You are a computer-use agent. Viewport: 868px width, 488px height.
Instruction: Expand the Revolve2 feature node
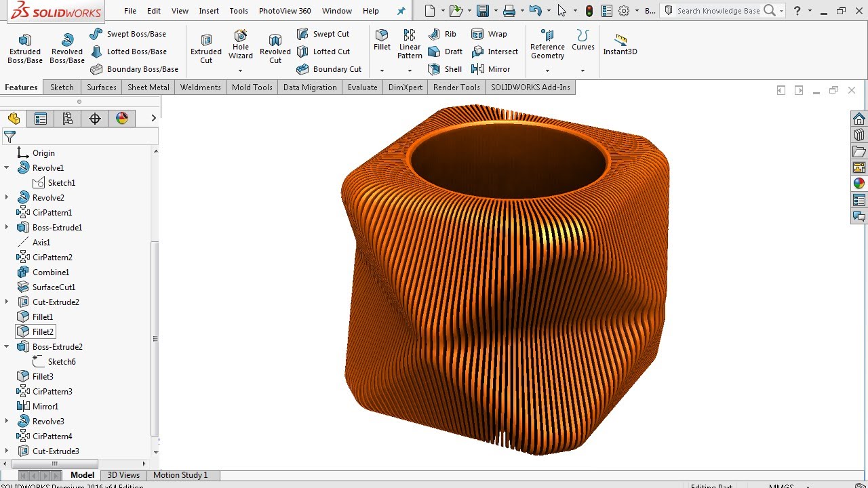point(7,197)
